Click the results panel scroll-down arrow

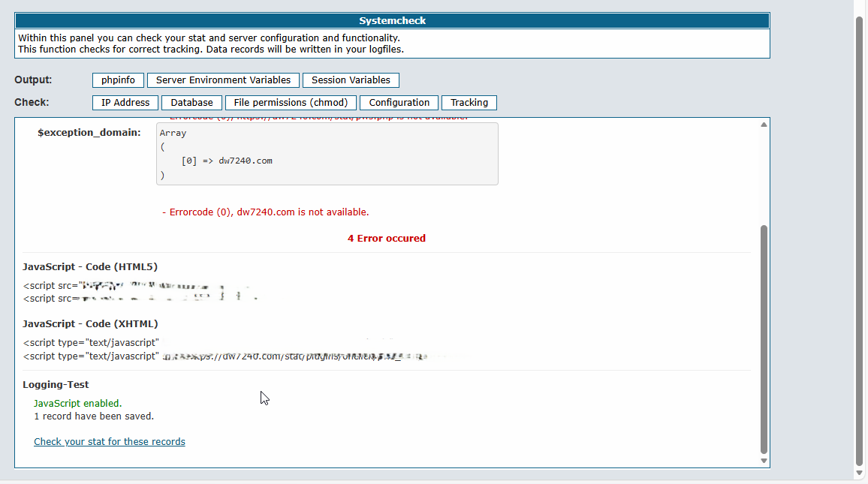[x=764, y=461]
